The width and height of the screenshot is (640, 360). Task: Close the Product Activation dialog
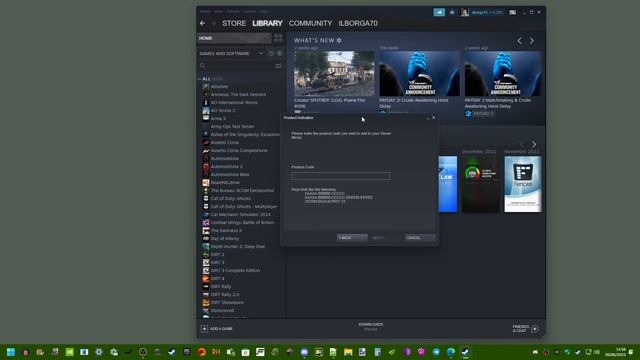click(434, 118)
